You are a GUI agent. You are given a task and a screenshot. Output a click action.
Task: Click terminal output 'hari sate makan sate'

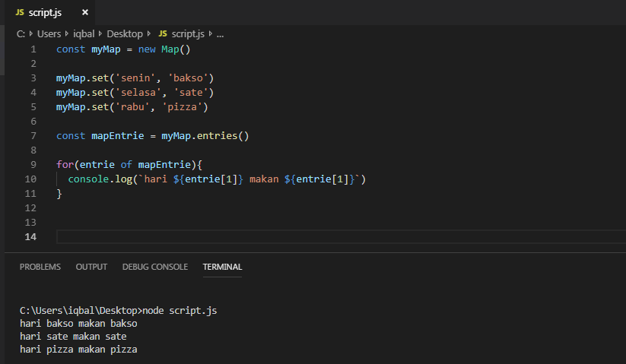pos(73,337)
